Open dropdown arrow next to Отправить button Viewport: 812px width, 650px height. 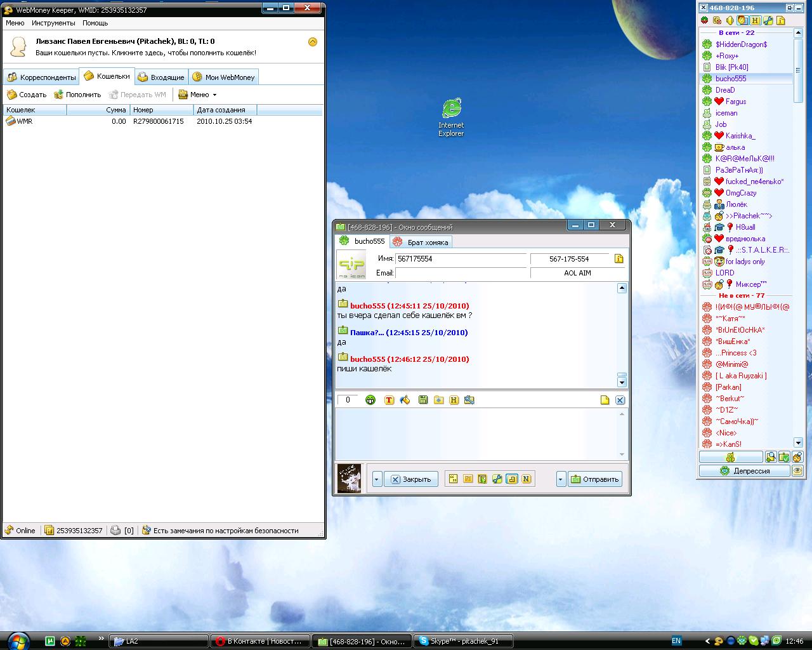[x=561, y=479]
